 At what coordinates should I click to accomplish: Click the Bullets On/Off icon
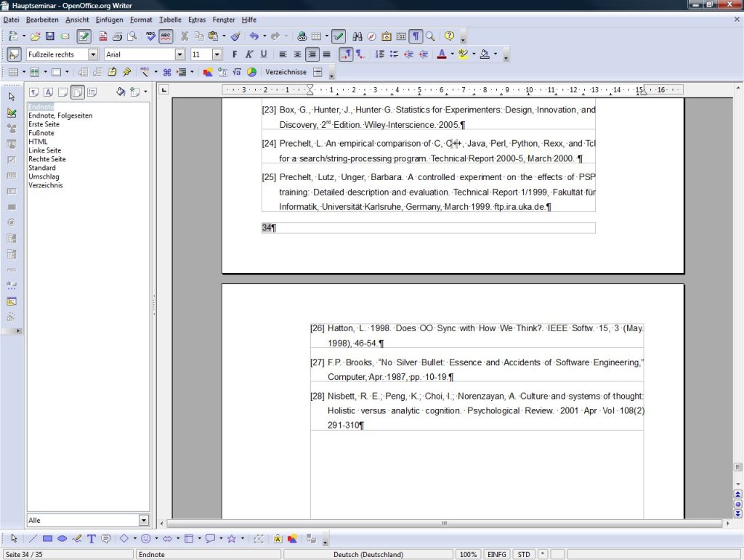pos(394,54)
